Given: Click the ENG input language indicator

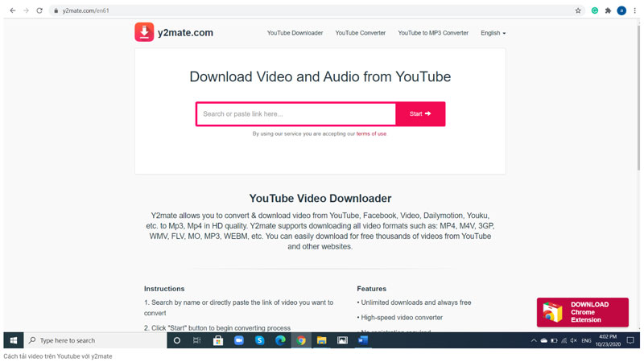Looking at the screenshot, I should click(586, 340).
